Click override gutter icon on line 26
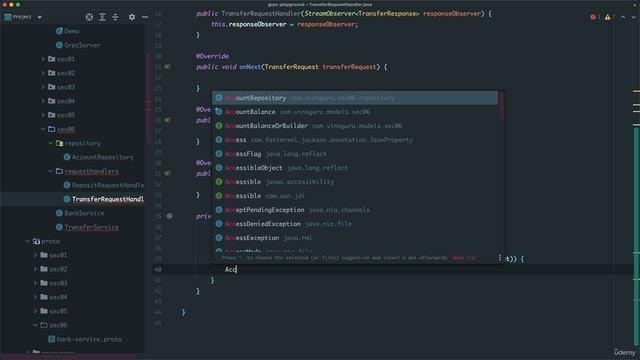Viewport: 640px width, 360px height. click(x=168, y=120)
